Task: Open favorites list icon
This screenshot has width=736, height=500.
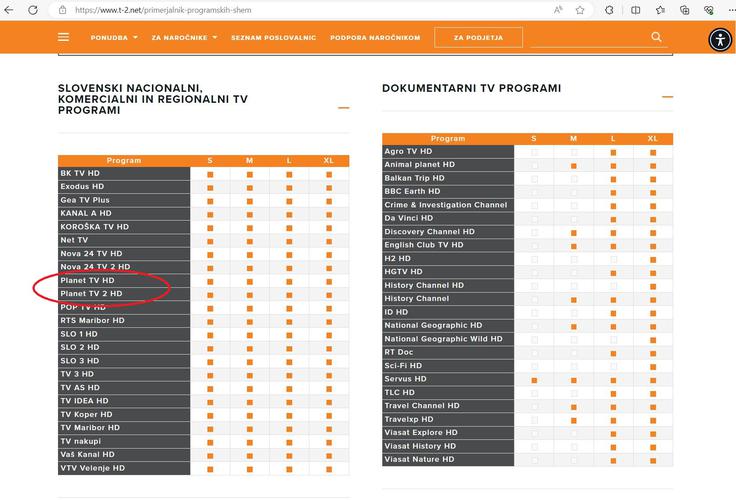Action: pyautogui.click(x=660, y=10)
